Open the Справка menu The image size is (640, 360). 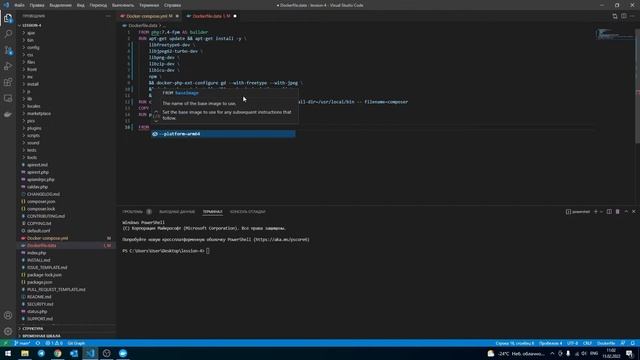click(x=173, y=5)
